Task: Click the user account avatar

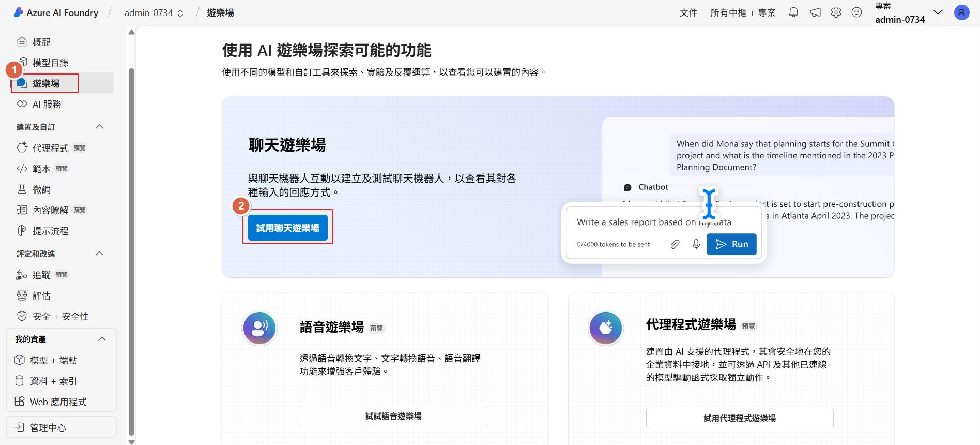Action: point(961,13)
